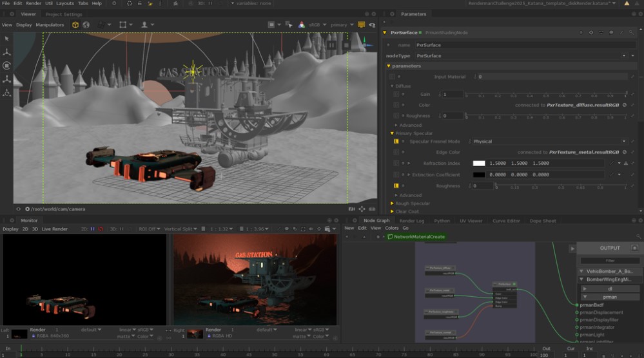The image size is (644, 358).
Task: Toggle the Diffuse Gain enable checkbox
Action: [396, 95]
